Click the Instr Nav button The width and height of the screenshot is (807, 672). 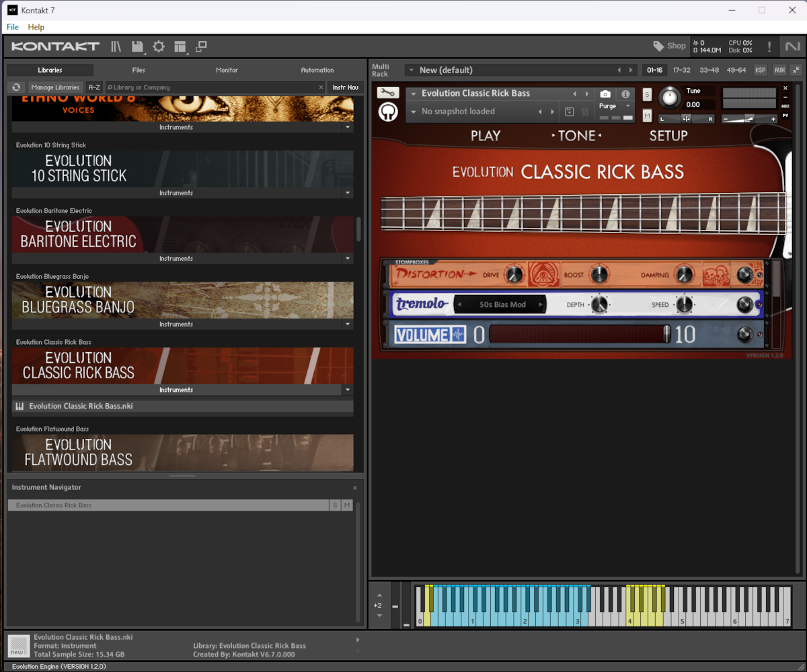346,87
